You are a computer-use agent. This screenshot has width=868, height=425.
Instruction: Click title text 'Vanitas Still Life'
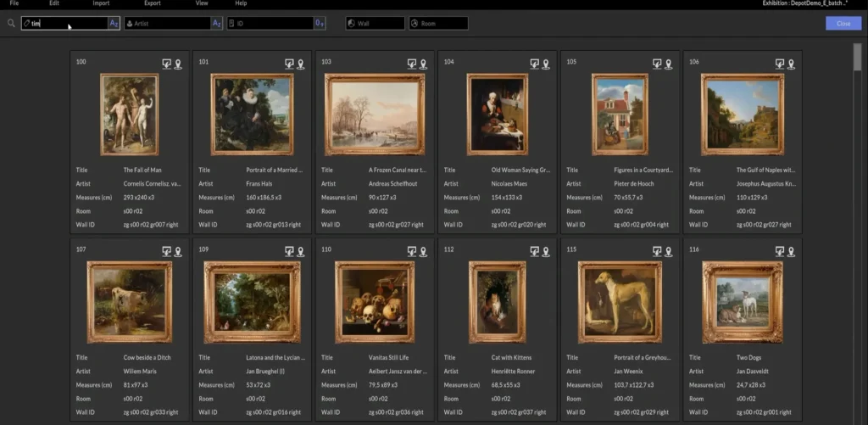(388, 357)
